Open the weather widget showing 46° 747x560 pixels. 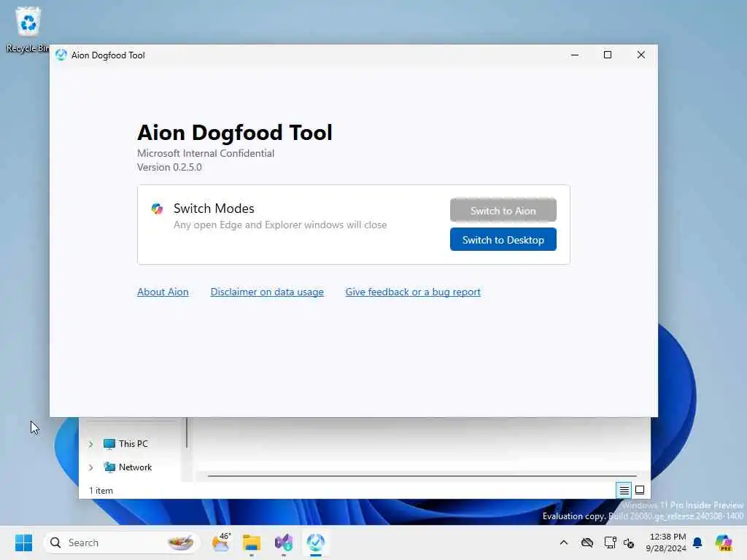tap(221, 542)
